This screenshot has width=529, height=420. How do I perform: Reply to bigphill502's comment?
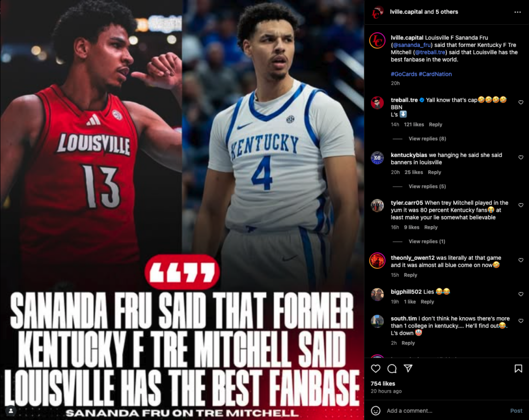click(427, 302)
